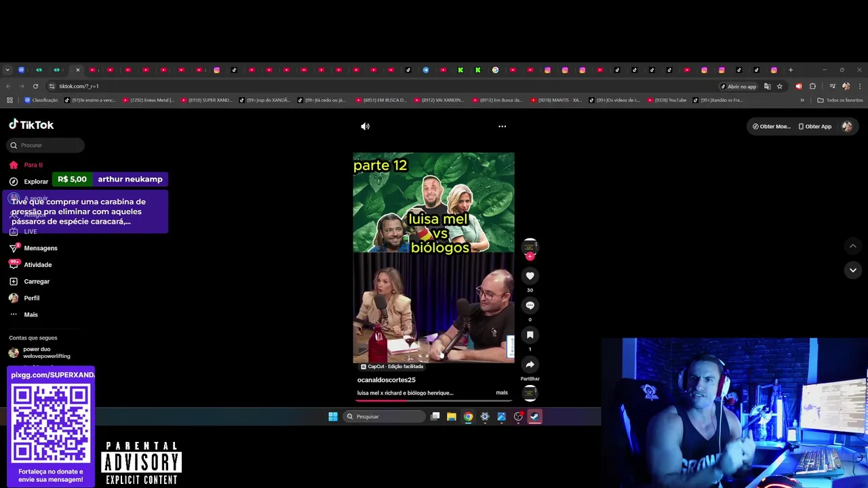Click the site information icon in address bar

[52, 86]
